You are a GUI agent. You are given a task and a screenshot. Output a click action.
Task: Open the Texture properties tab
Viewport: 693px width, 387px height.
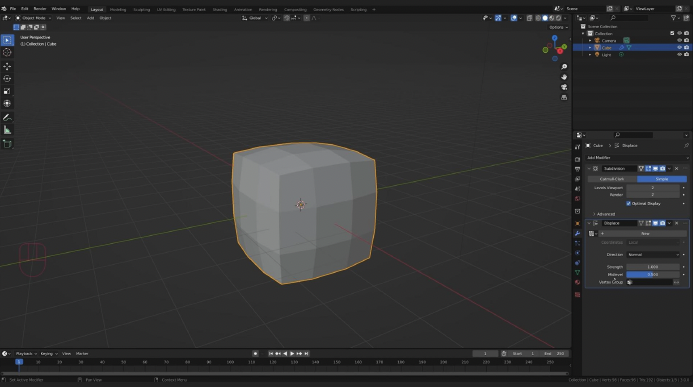point(577,295)
